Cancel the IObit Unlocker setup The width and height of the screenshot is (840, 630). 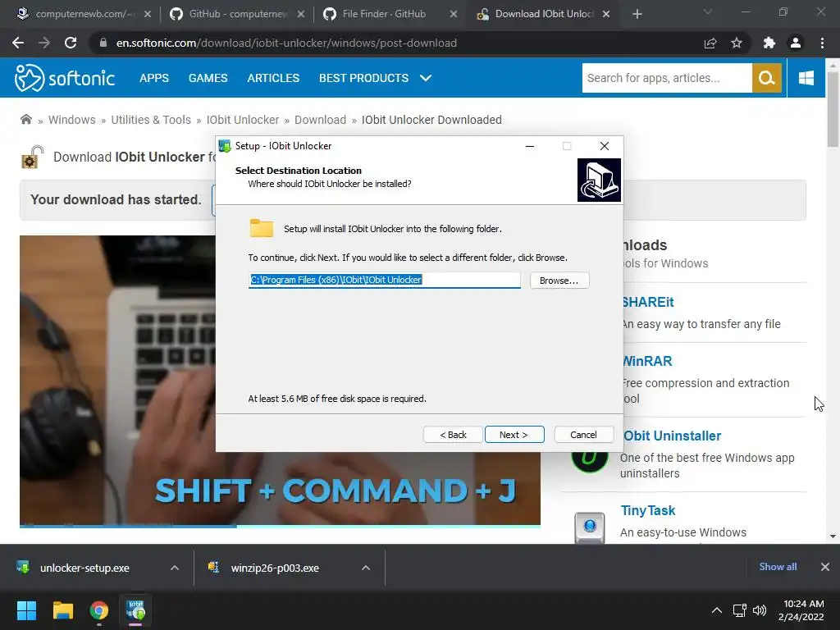point(583,435)
